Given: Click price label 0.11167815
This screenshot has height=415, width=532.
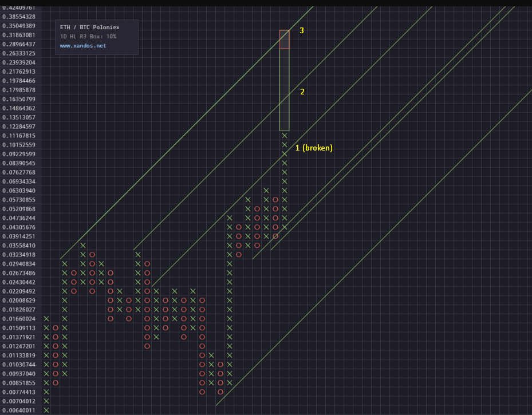Looking at the screenshot, I should [x=19, y=136].
